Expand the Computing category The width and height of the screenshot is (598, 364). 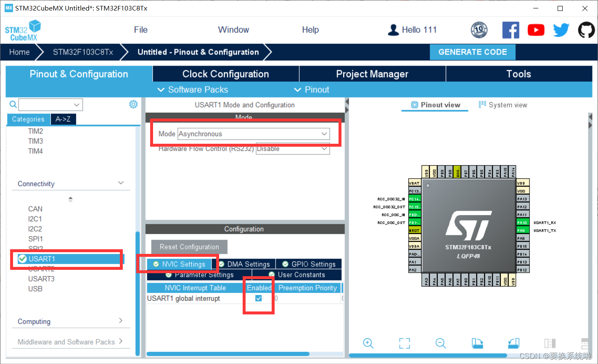coord(121,321)
